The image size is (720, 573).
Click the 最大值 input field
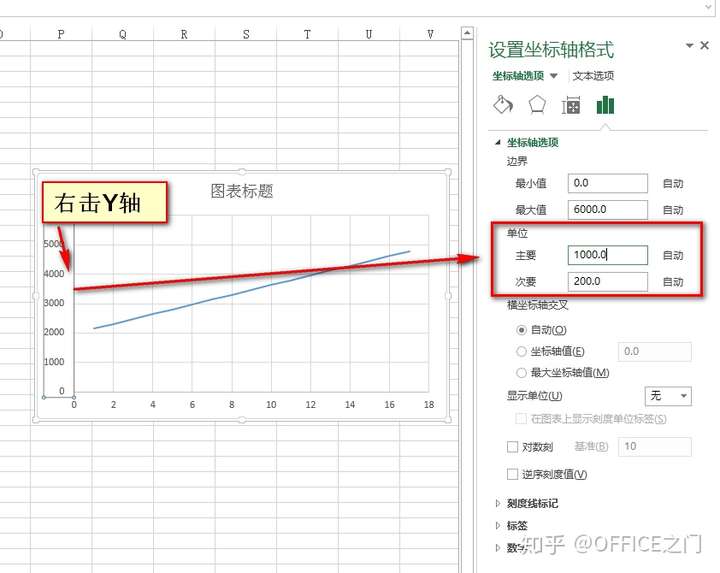point(608,209)
